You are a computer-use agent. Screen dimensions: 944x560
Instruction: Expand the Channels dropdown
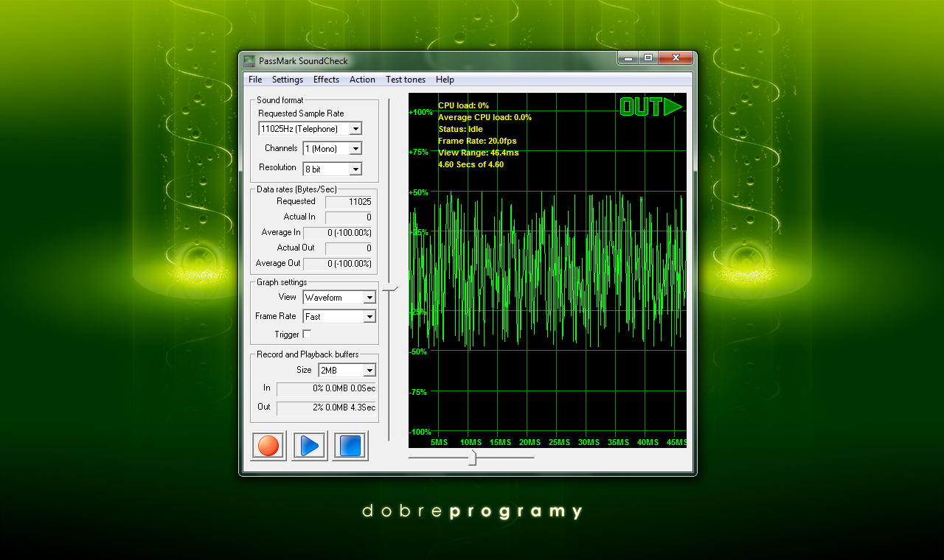pyautogui.click(x=355, y=149)
